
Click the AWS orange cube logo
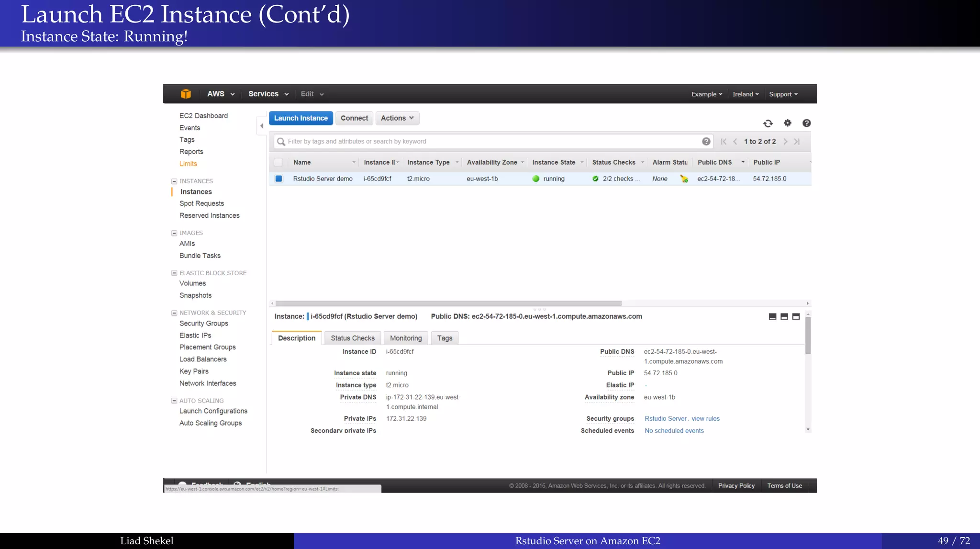click(x=186, y=94)
